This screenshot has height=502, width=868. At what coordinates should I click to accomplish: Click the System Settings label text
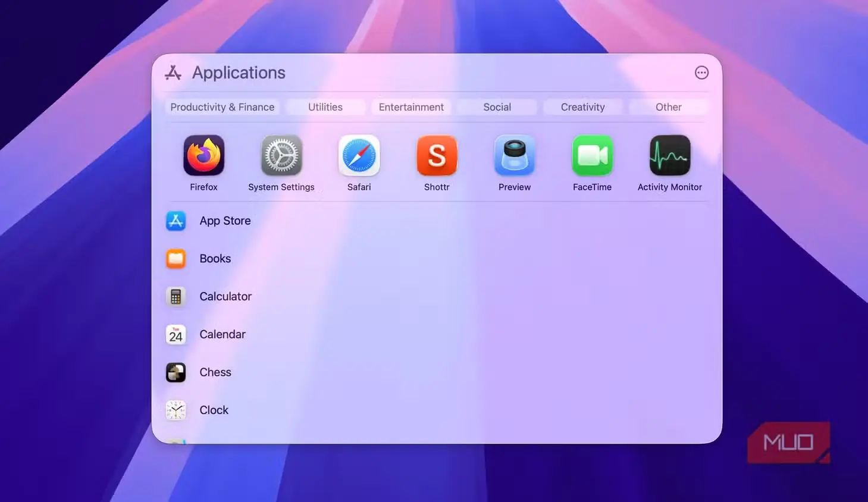[281, 187]
